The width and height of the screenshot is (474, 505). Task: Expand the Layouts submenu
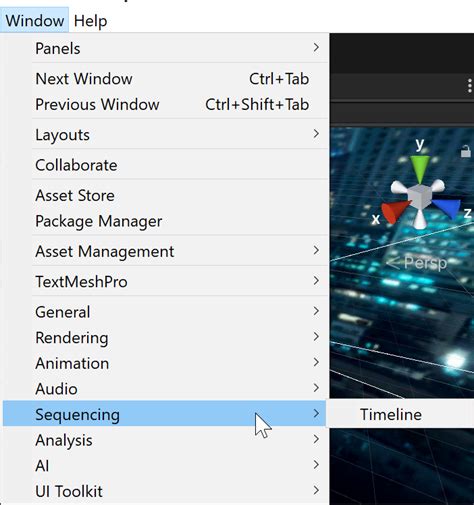[164, 135]
